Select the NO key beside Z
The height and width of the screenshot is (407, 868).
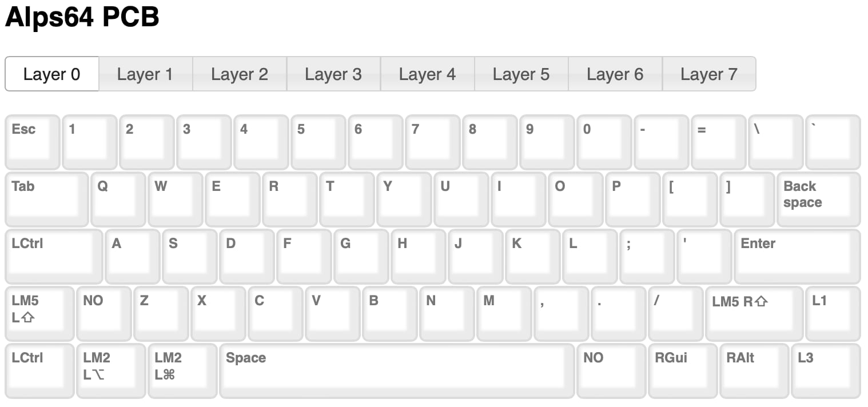pyautogui.click(x=104, y=313)
